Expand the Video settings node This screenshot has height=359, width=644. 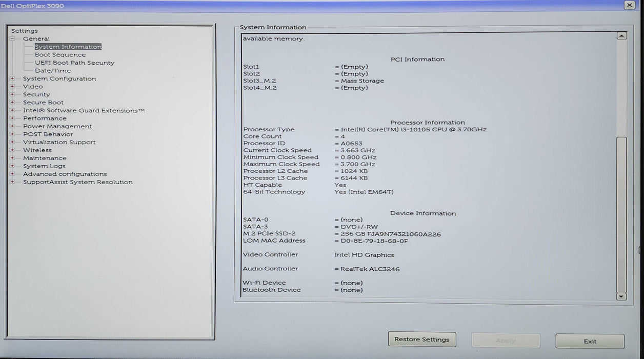(12, 87)
